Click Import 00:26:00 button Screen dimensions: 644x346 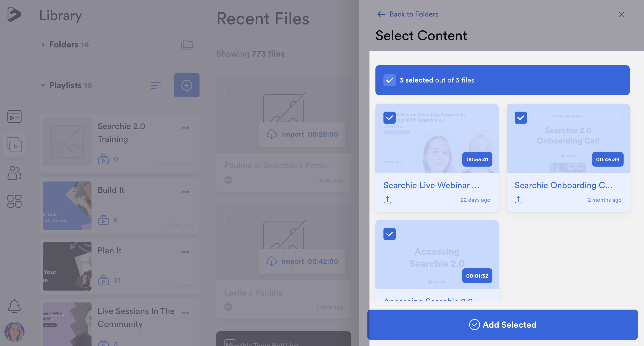pos(302,134)
